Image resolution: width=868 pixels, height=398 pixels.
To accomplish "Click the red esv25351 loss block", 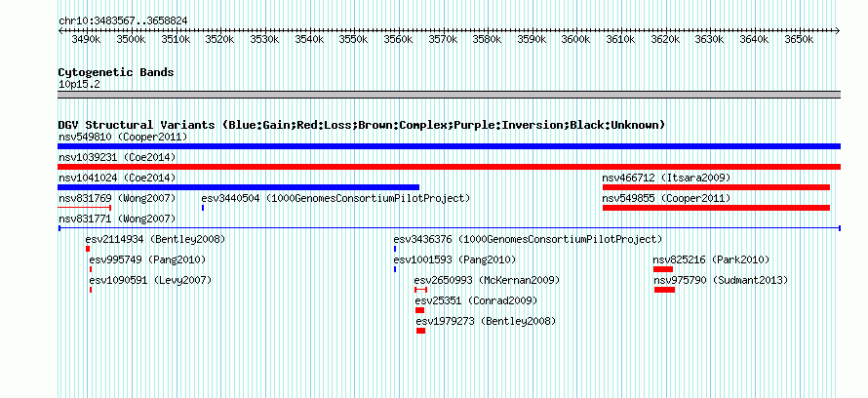I will click(419, 310).
